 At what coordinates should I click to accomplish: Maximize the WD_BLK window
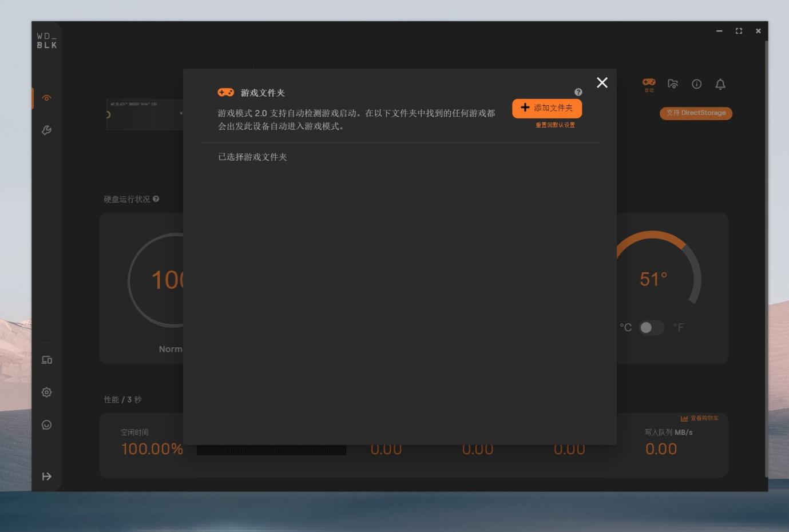(x=739, y=31)
